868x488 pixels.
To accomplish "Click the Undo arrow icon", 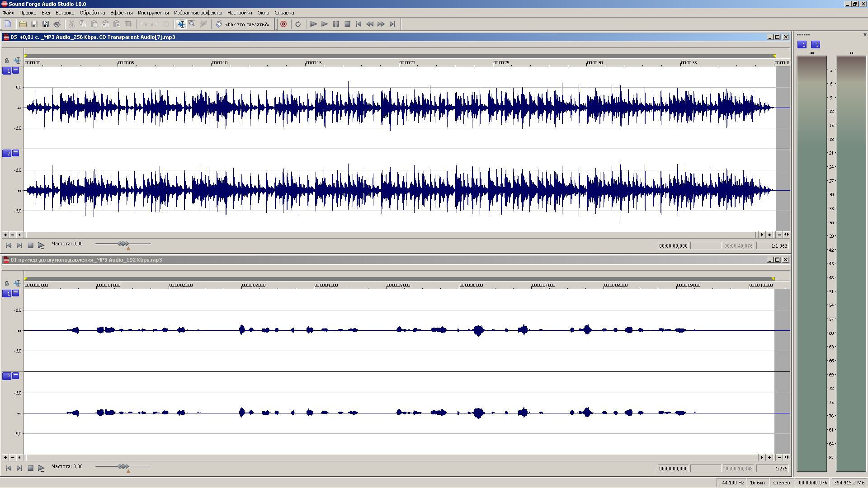I will click(x=144, y=24).
